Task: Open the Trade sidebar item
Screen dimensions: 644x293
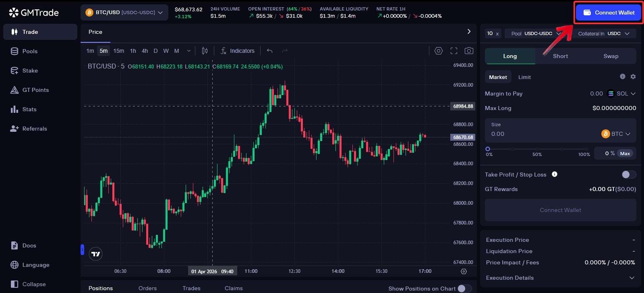Action: click(40, 32)
